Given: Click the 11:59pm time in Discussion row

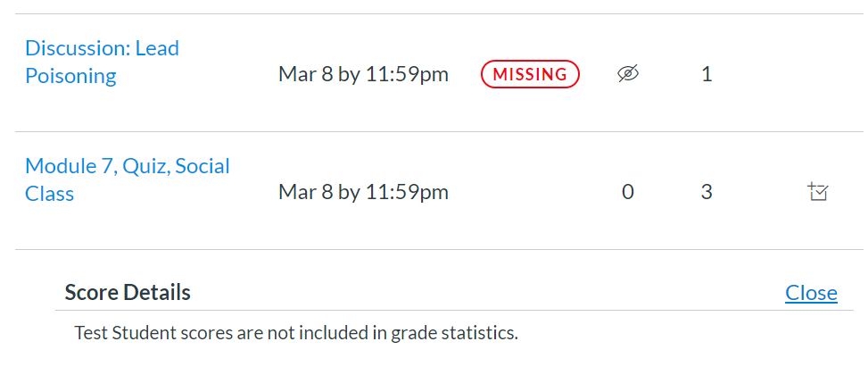Looking at the screenshot, I should pos(407,74).
